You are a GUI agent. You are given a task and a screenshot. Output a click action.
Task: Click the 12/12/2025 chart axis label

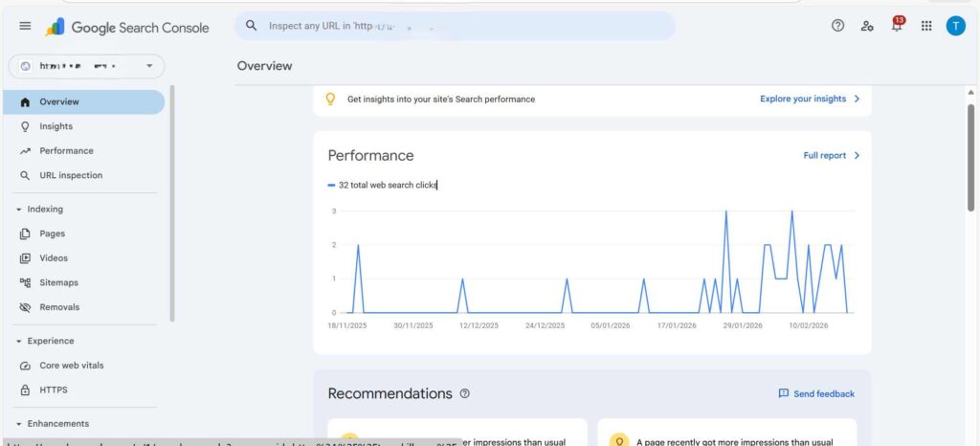pos(479,325)
